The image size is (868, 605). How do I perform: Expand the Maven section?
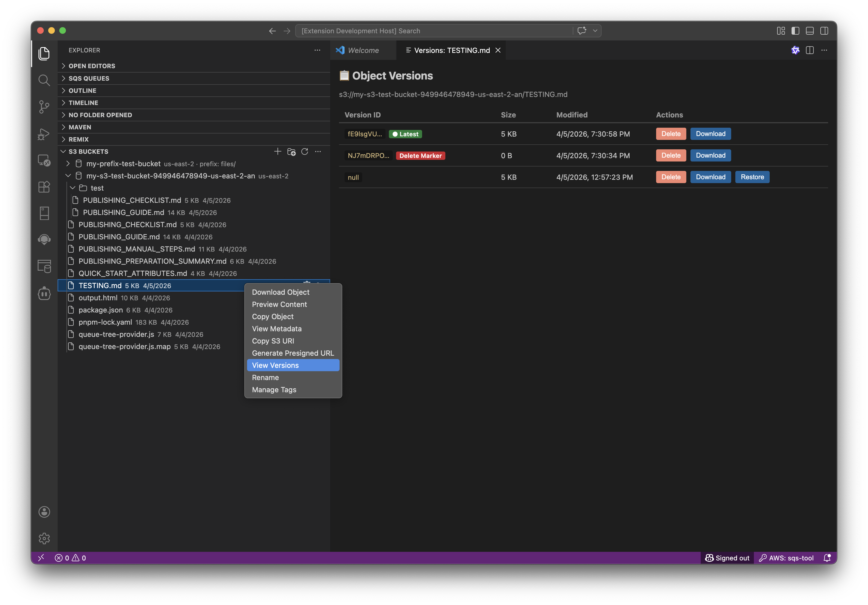[194, 127]
